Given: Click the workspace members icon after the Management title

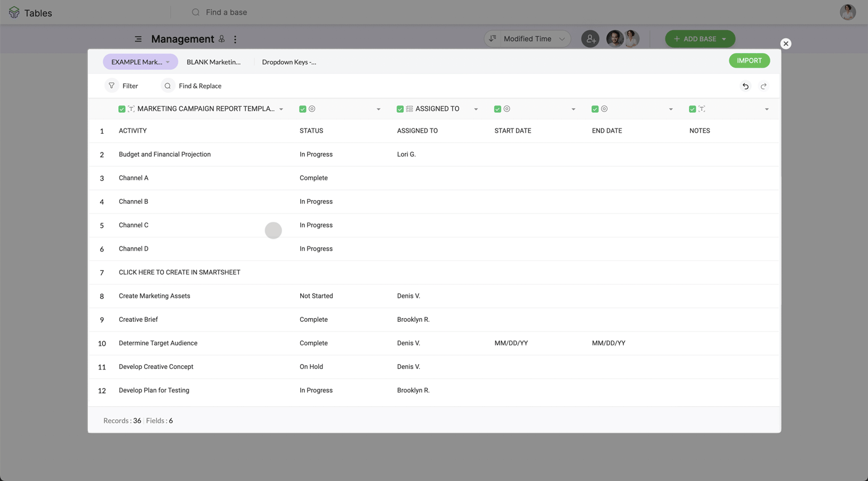Looking at the screenshot, I should point(222,39).
